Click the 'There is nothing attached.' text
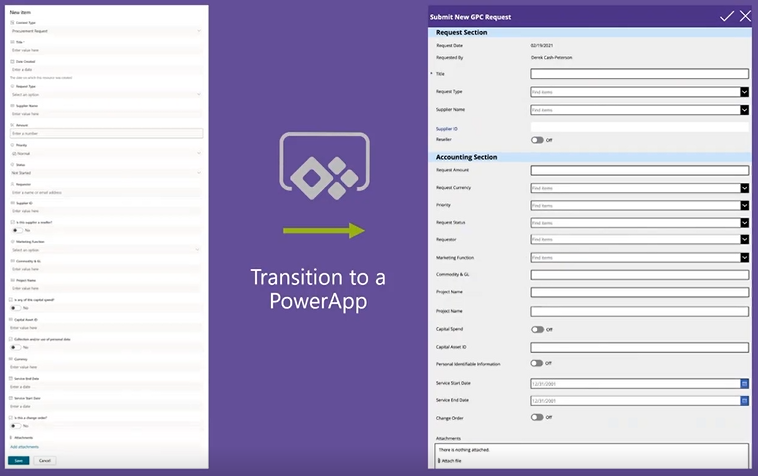The height and width of the screenshot is (476, 758). 464,449
